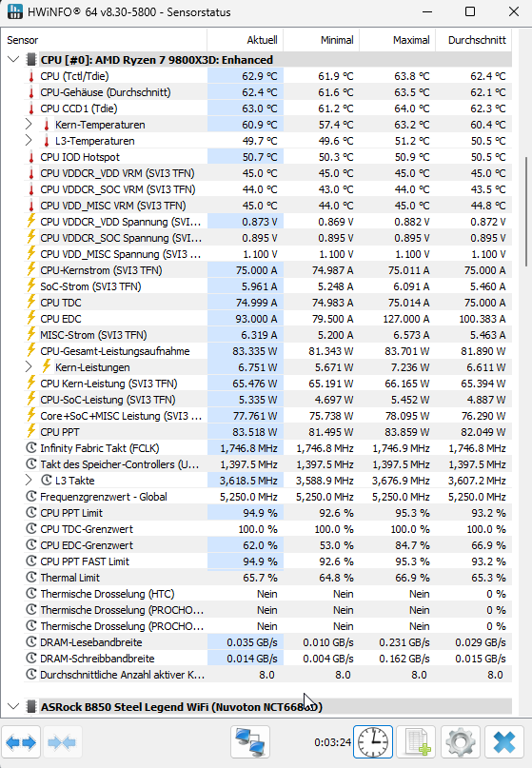This screenshot has height=768, width=532.
Task: Click lightning icon of SoC-Strom row
Action: tap(31, 286)
